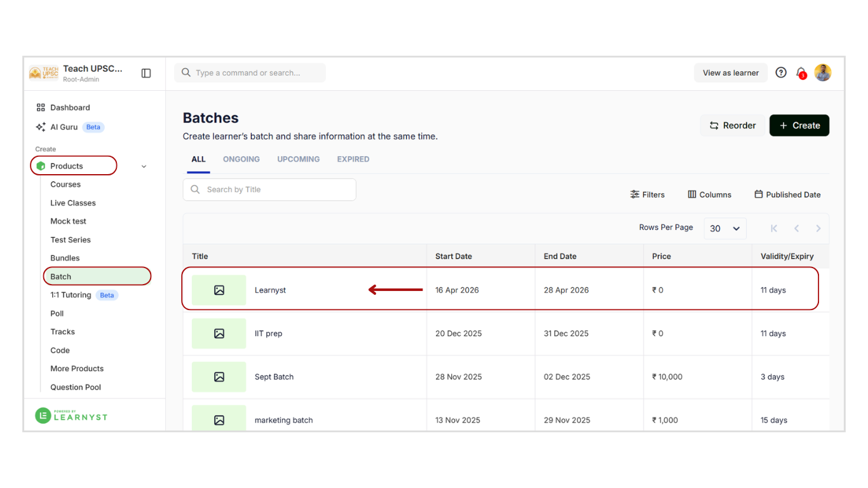Screen dimensions: 868x488
Task: Click the Start Date column header
Action: [x=454, y=257]
